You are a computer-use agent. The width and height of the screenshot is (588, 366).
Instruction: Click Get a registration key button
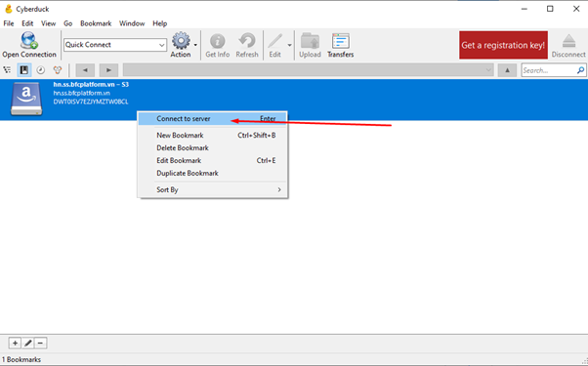point(503,45)
